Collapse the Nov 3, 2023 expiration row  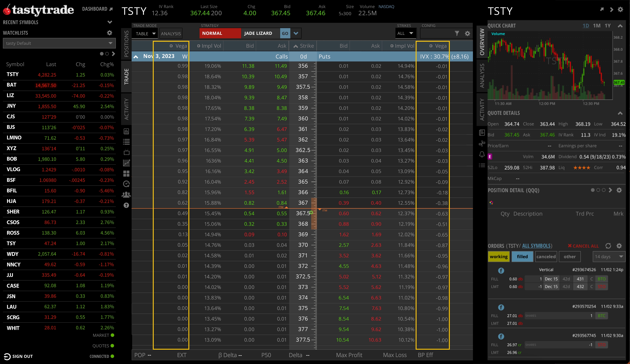point(136,56)
